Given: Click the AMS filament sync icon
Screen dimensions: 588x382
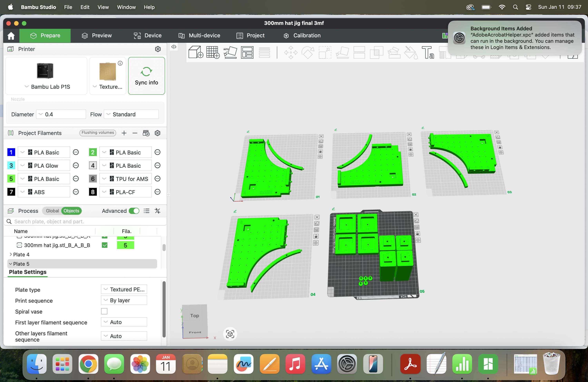Looking at the screenshot, I should click(x=146, y=133).
